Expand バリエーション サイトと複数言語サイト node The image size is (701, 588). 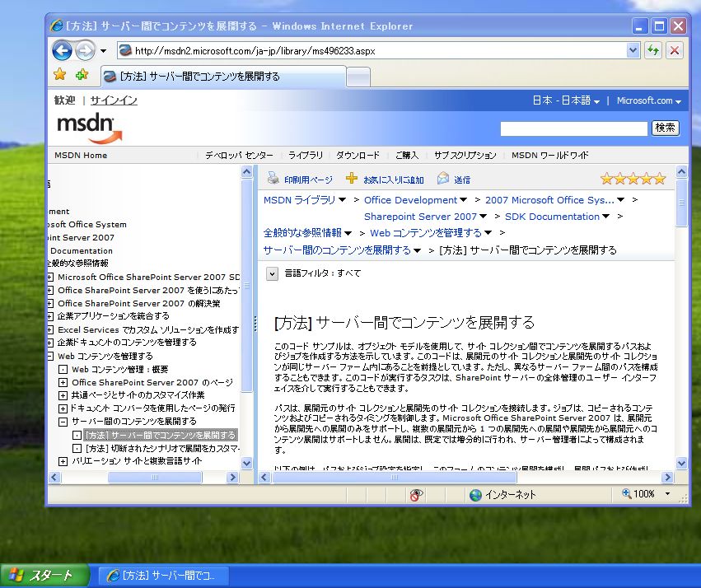(x=63, y=461)
